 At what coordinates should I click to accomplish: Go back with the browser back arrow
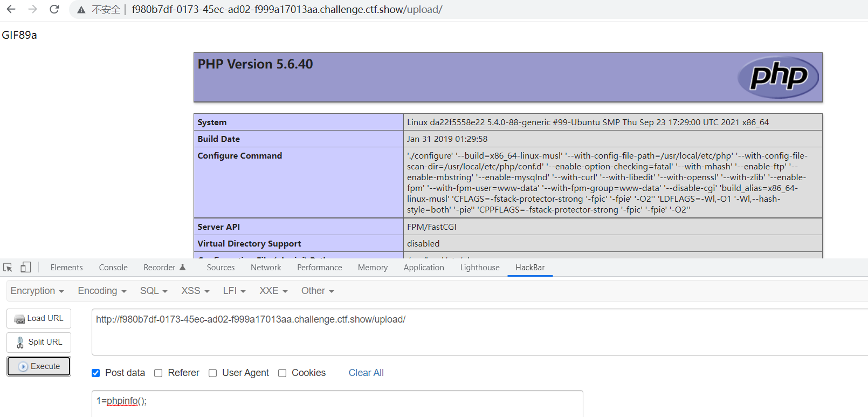pos(11,9)
